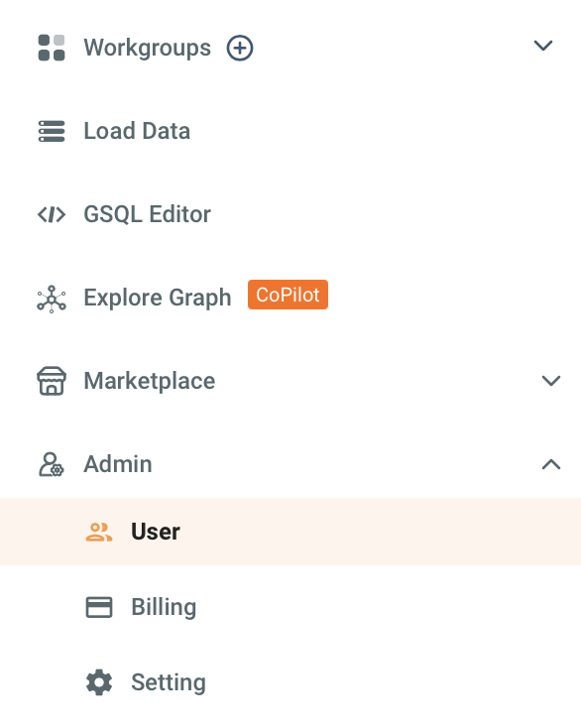581x728 pixels.
Task: Click the Workgroups four-square grid icon
Action: coord(52,48)
